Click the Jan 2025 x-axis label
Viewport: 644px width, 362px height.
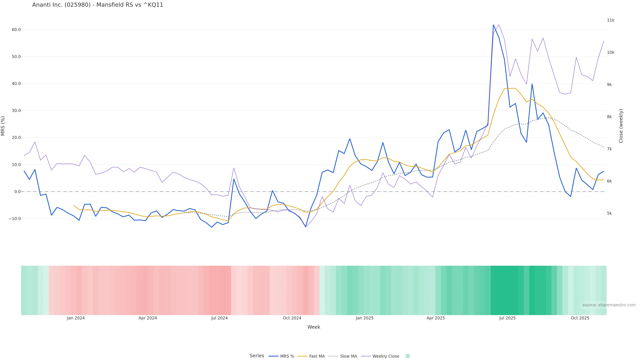364,318
